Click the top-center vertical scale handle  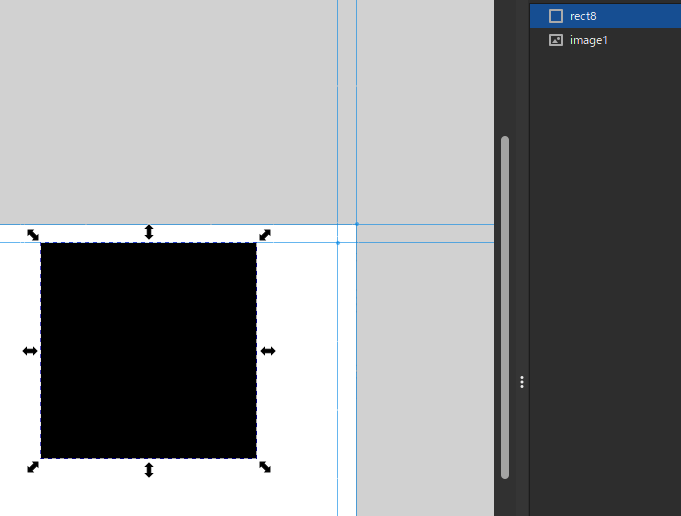click(x=149, y=232)
